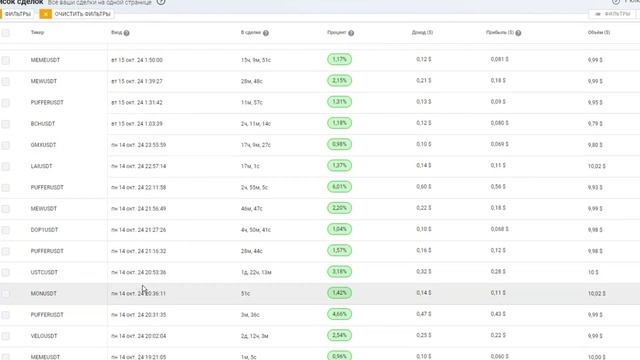Click profit value 0,28 $
Screen dimensions: 640x360
(498, 271)
